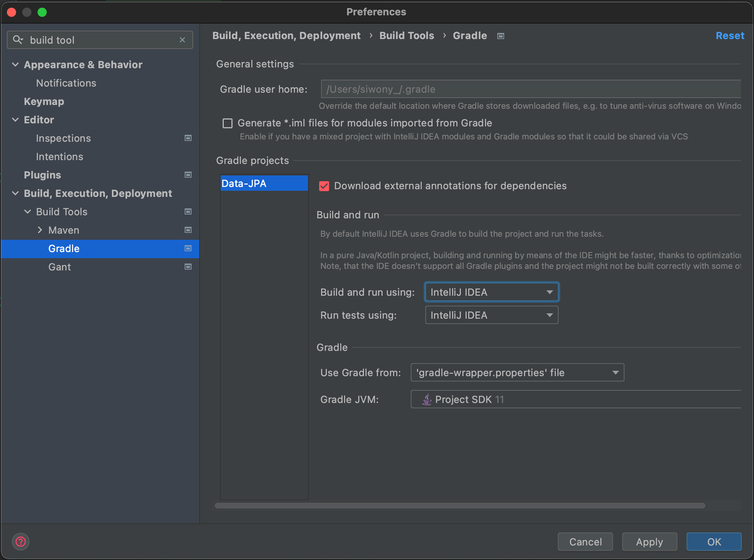Click project-level icon beside Gant
The width and height of the screenshot is (754, 560).
tap(188, 267)
